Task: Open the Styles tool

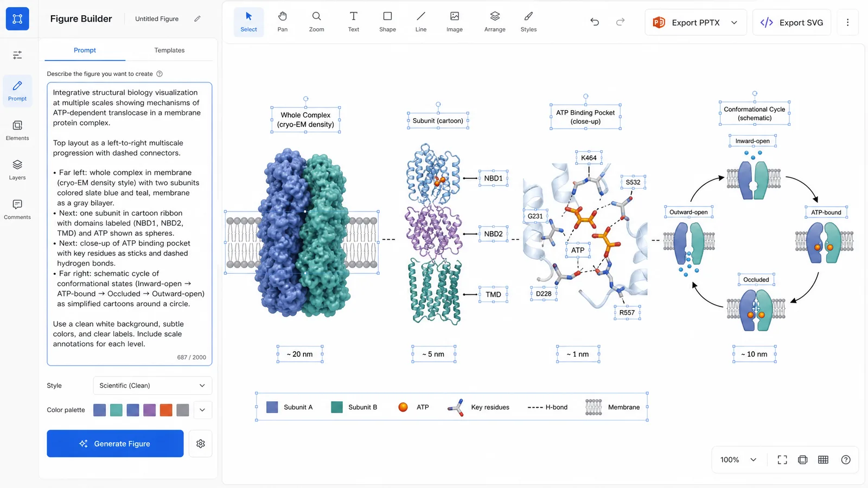Action: point(529,22)
